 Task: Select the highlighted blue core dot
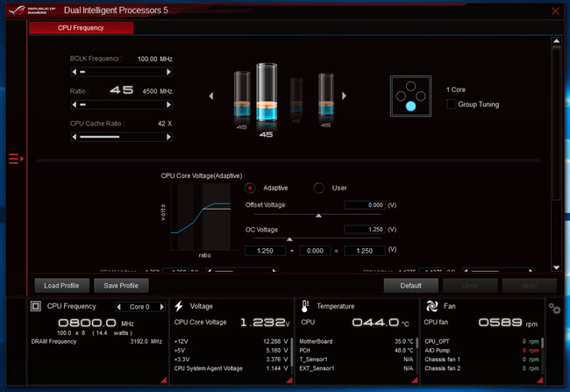click(410, 106)
